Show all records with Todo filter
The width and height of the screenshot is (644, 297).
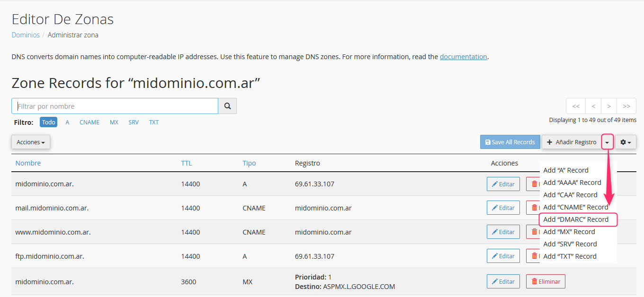[48, 122]
